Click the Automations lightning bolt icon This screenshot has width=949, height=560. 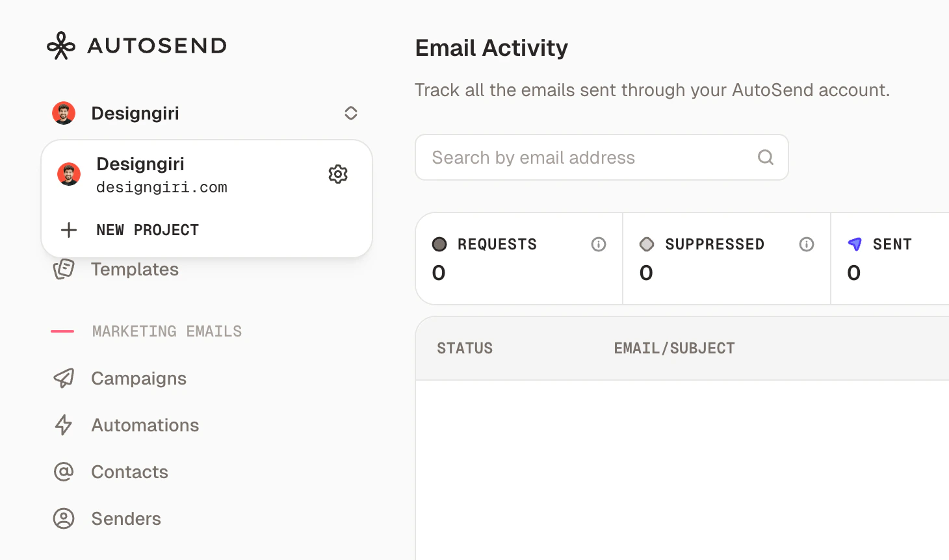tap(64, 425)
